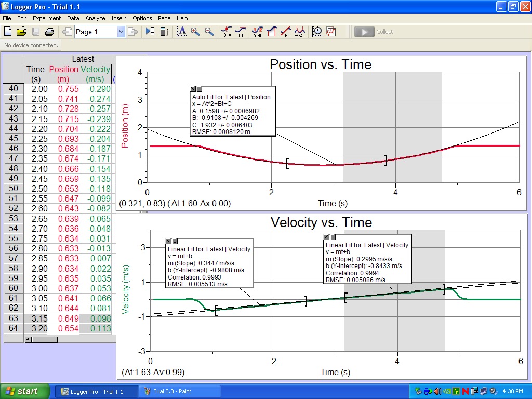Select the Autoscale graph icon
This screenshot has height=399, width=532.
[182, 31]
